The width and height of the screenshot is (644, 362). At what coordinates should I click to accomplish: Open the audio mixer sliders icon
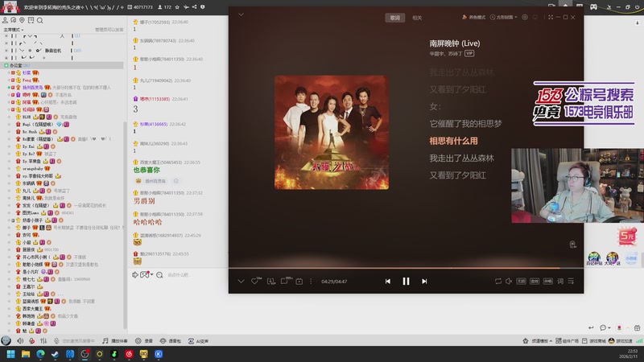[43, 340]
